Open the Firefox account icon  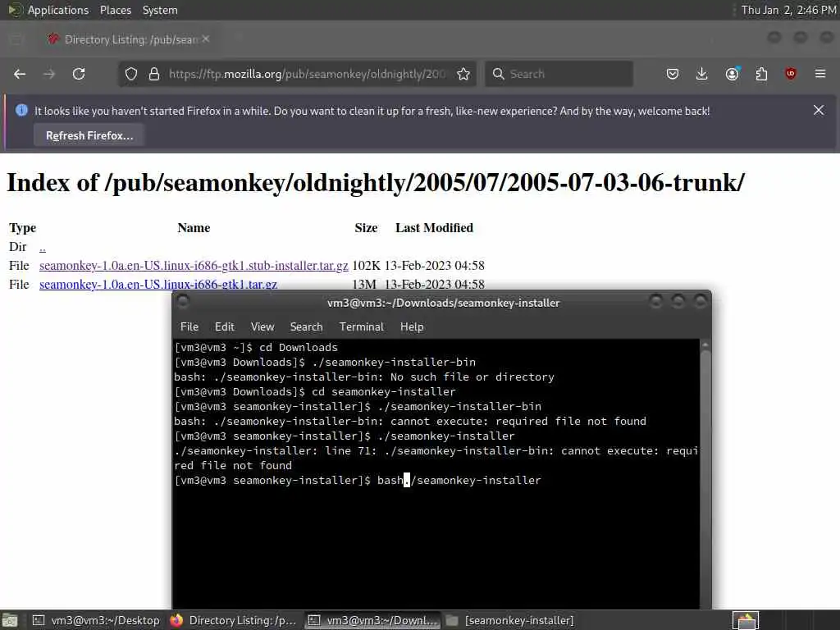click(732, 74)
